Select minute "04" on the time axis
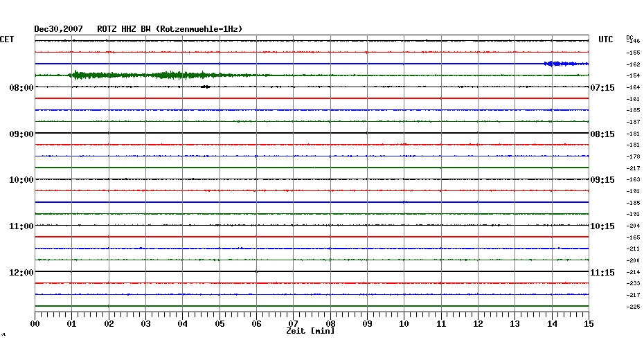Image resolution: width=644 pixels, height=342 pixels. (x=183, y=324)
